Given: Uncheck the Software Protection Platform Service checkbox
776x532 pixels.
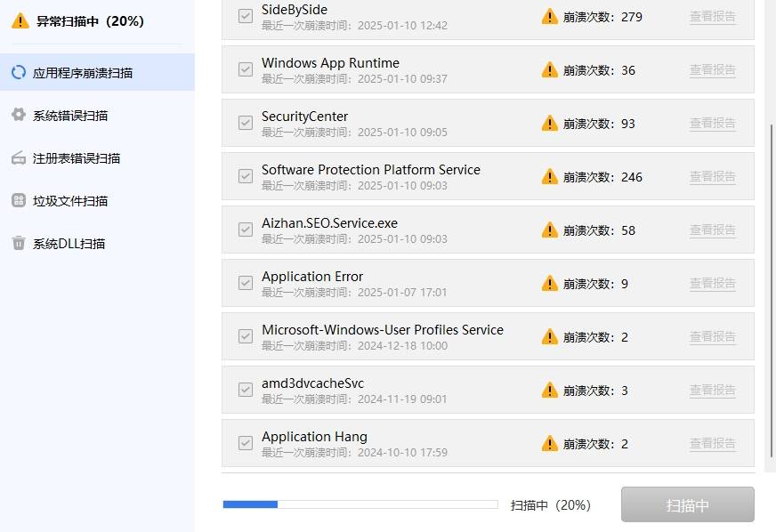Looking at the screenshot, I should (x=246, y=176).
